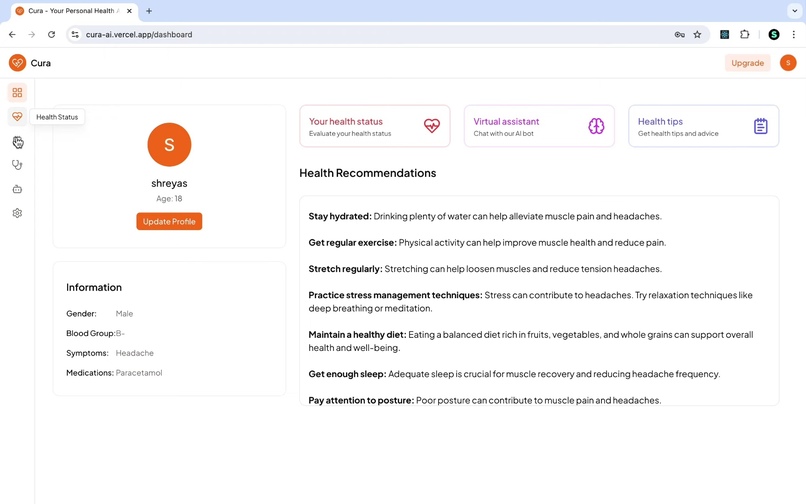The image size is (806, 504).
Task: Open settings gear icon in sidebar
Action: point(17,213)
